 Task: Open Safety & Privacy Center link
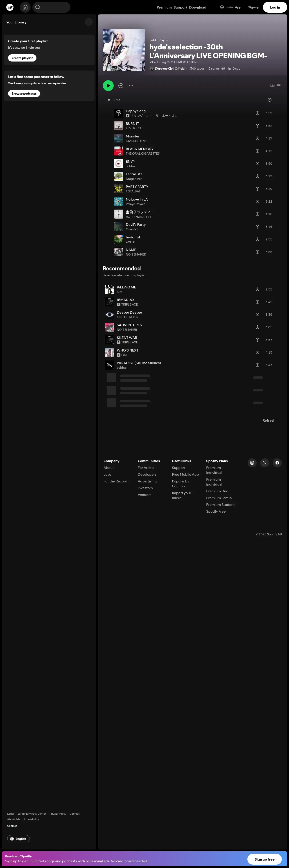[x=32, y=814]
